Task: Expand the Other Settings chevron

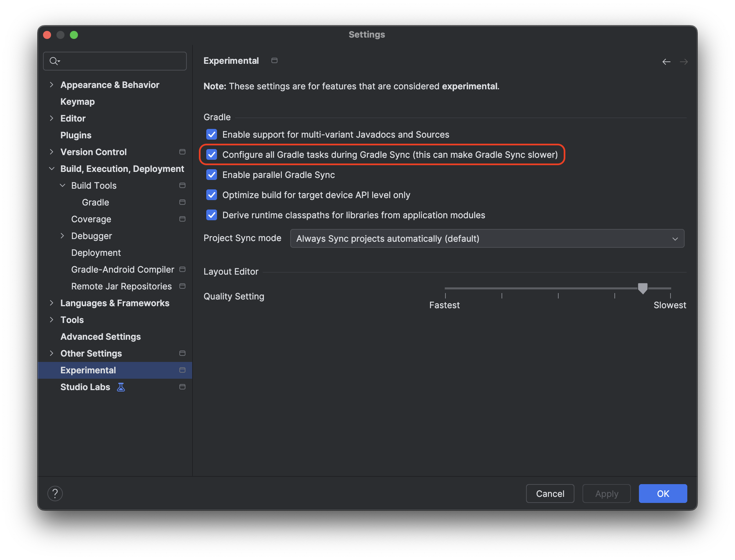Action: [51, 353]
